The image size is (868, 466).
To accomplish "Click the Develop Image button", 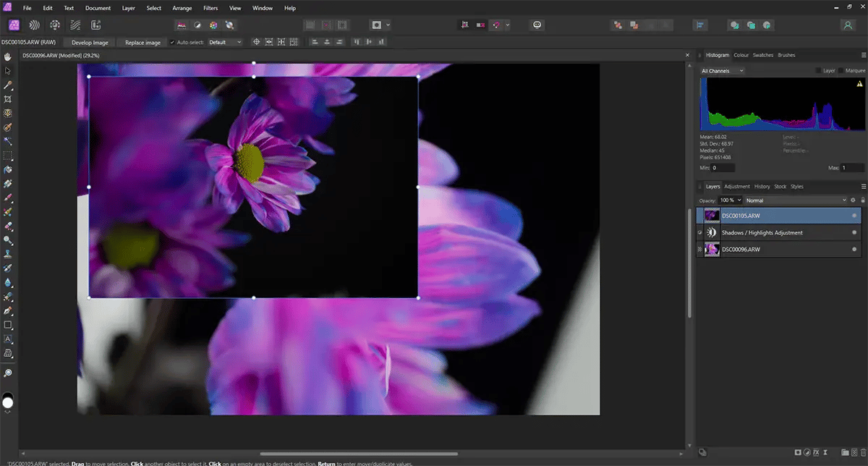I will coord(90,43).
